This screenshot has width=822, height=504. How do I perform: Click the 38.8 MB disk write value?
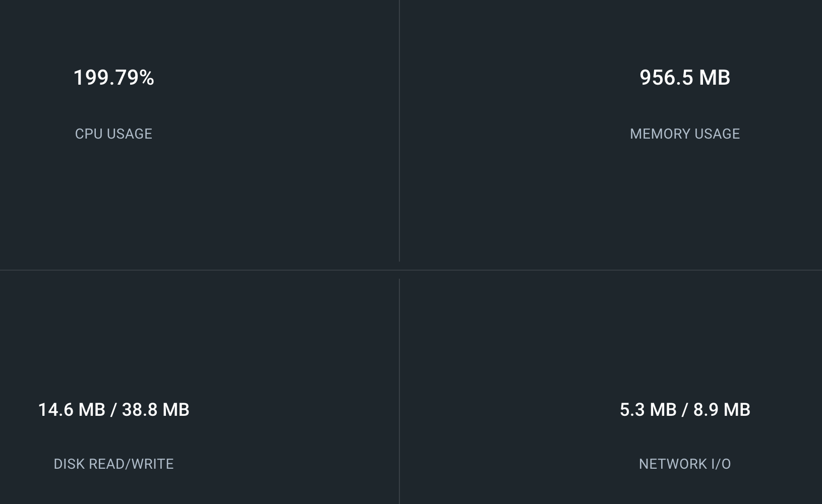[x=155, y=410]
